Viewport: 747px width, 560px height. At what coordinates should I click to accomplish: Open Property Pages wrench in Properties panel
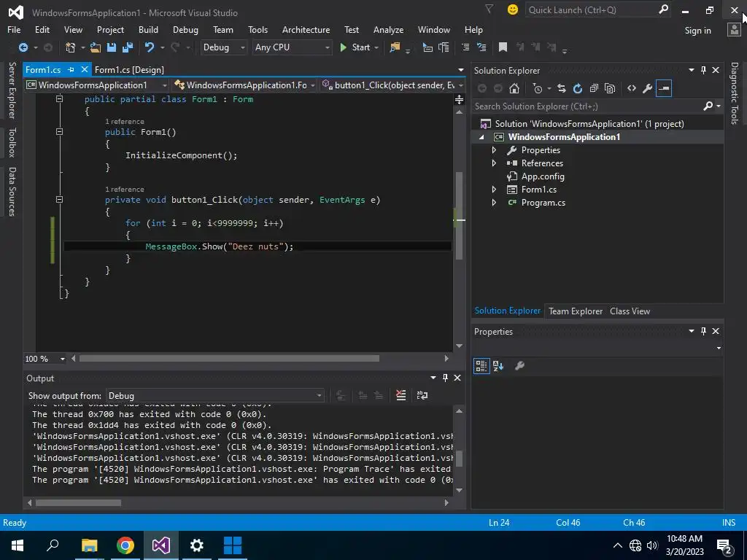(x=519, y=366)
